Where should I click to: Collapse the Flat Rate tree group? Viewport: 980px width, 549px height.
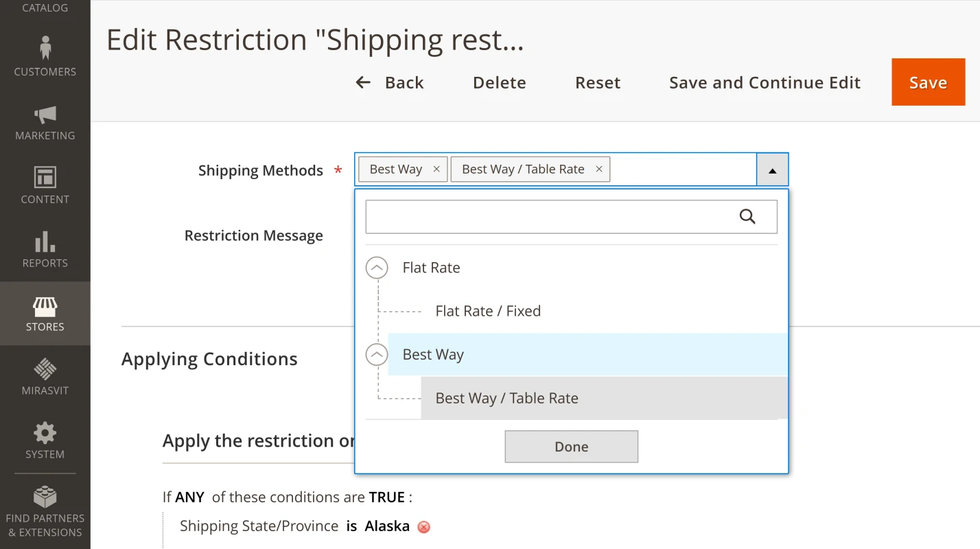coord(376,268)
